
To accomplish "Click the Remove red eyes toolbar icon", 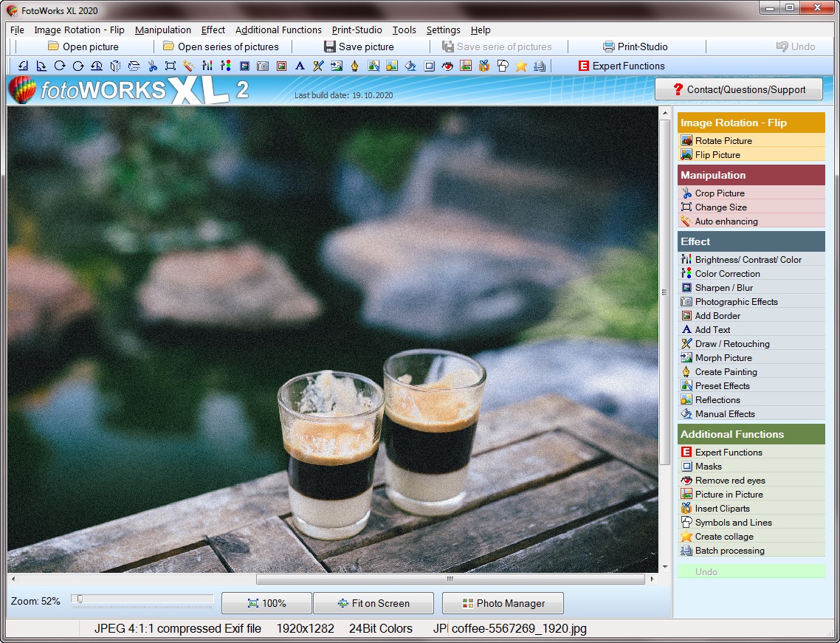I will 447,66.
